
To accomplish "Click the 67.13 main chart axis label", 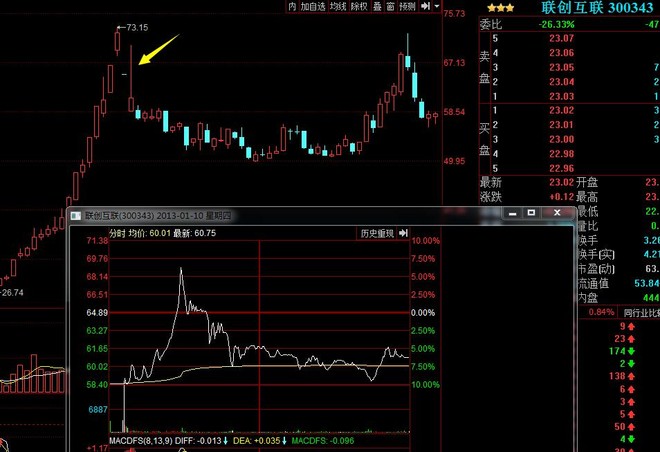I will click(x=454, y=63).
